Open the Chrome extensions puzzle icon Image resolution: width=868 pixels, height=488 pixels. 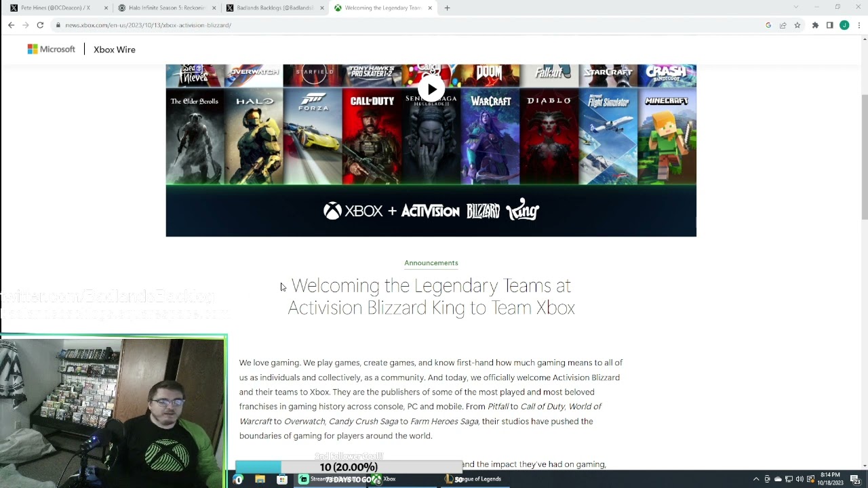[x=815, y=25]
